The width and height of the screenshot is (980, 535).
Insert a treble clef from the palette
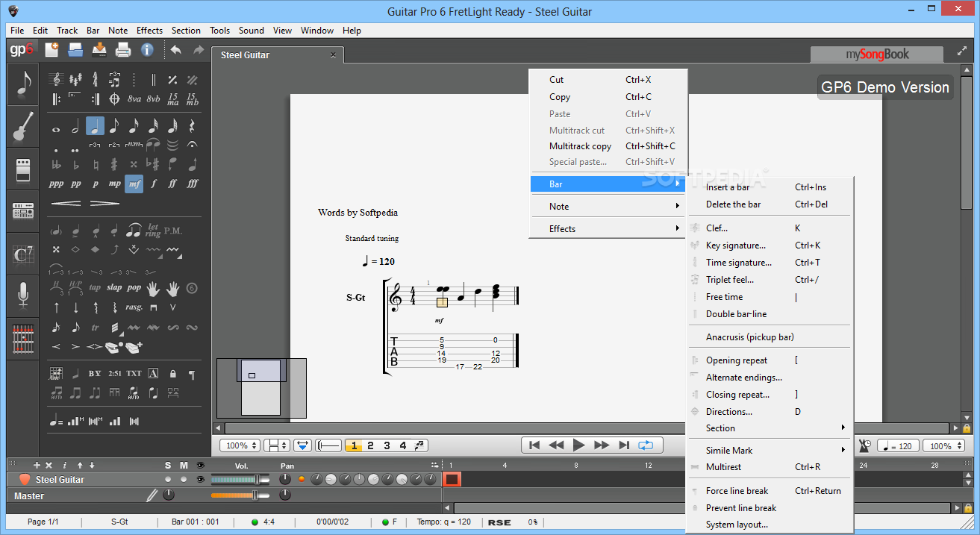click(56, 79)
